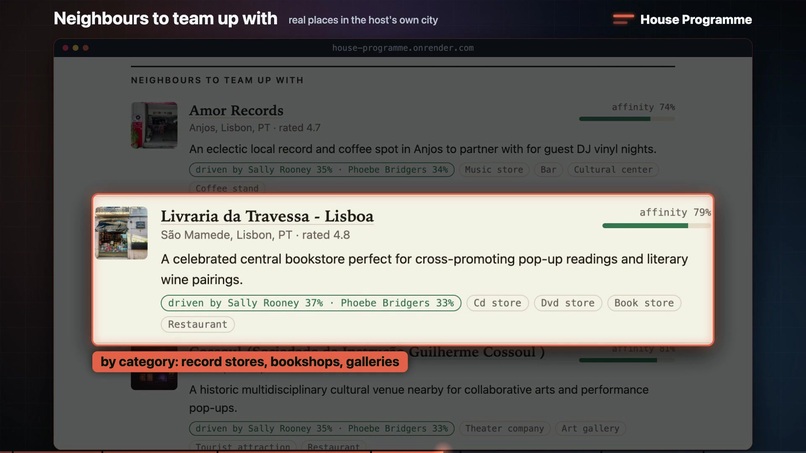The image size is (806, 453).
Task: Click the Amor Records thumbnail image
Action: [x=154, y=125]
